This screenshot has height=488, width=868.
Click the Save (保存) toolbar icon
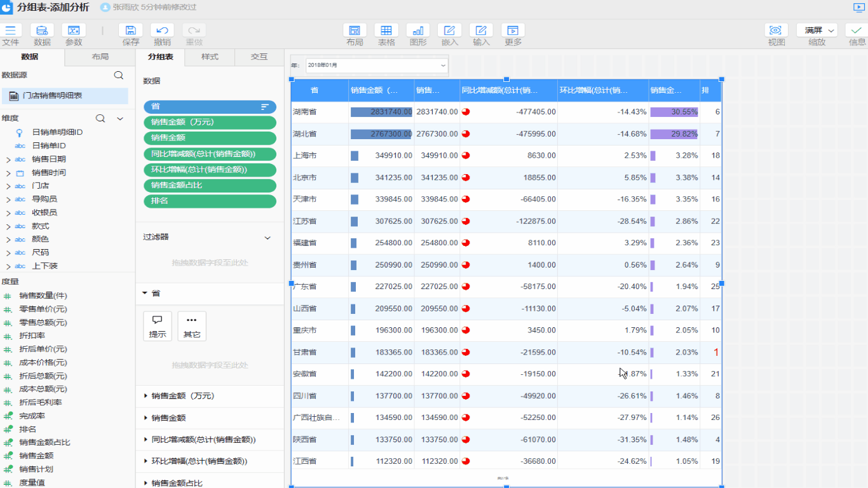[x=130, y=30]
